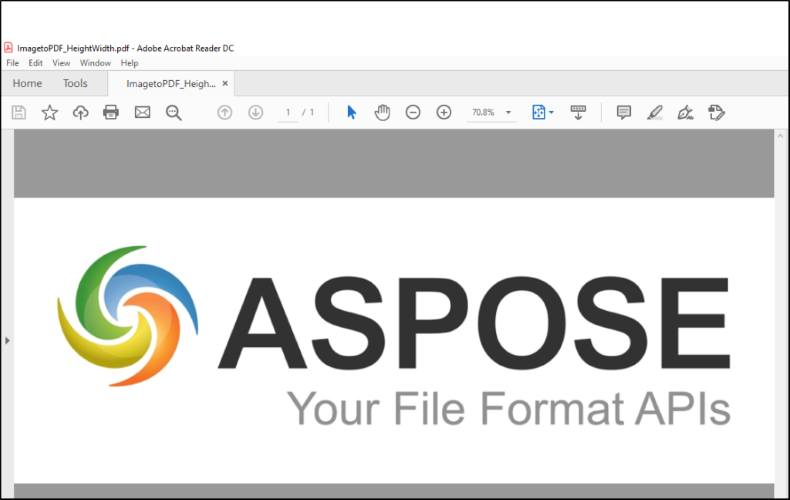The image size is (790, 500).
Task: Open the zoom percentage 70.8% dropdown
Action: tap(508, 113)
